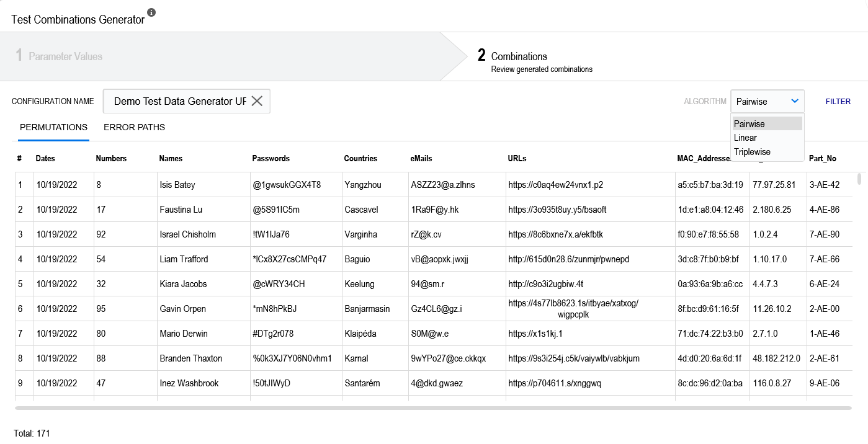Select the row for Isis Batey
Viewport: 868px width, 444px height.
(177, 185)
